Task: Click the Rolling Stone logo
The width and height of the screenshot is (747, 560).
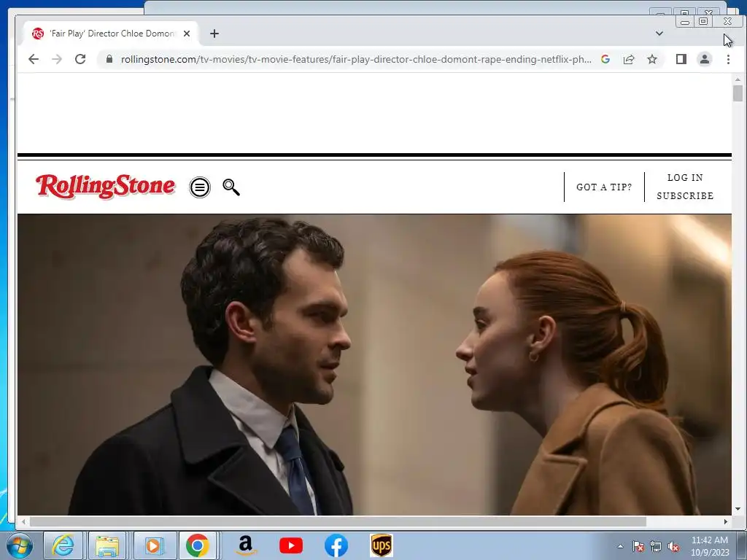Action: [105, 186]
